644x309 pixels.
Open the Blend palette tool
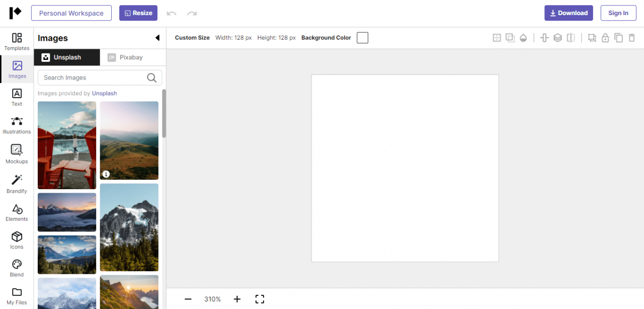(17, 268)
